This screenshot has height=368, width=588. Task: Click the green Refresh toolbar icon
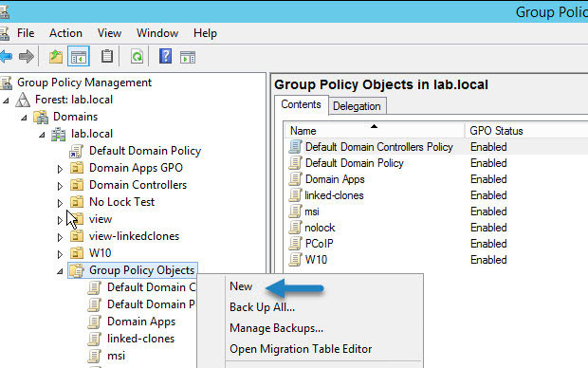(x=137, y=57)
